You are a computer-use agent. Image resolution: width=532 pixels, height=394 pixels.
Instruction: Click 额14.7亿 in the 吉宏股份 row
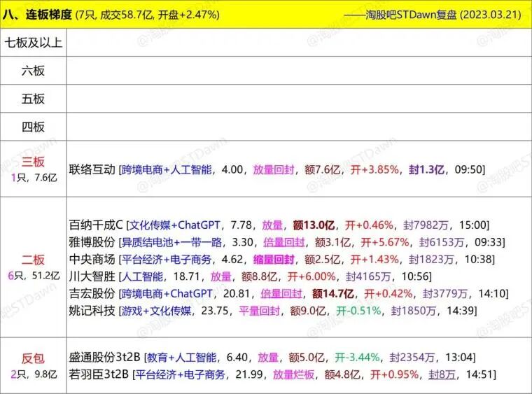click(x=333, y=294)
